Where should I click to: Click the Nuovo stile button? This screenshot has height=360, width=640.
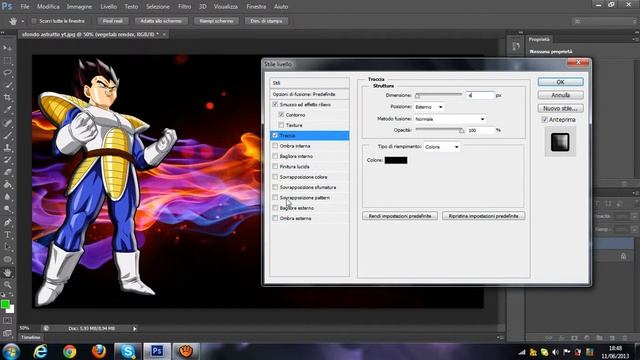click(560, 108)
